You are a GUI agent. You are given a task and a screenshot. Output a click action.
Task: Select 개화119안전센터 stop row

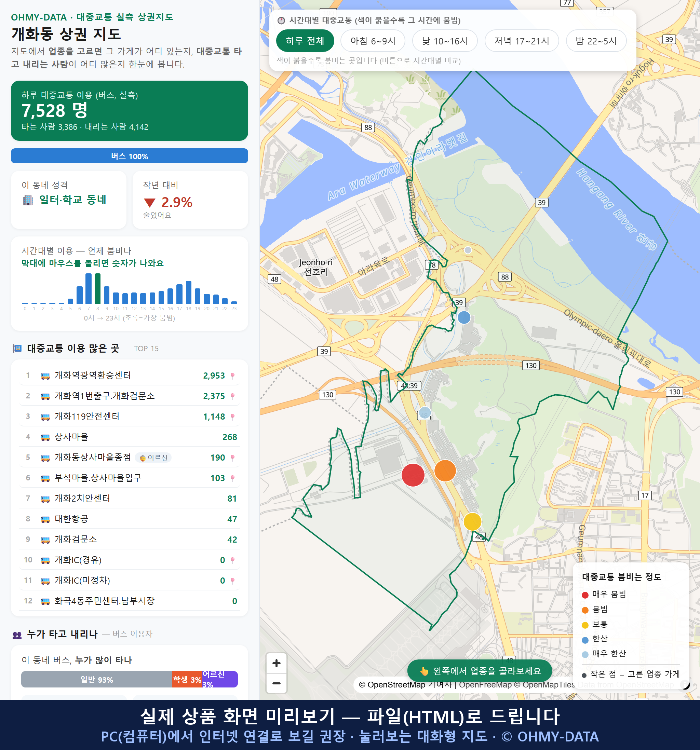click(130, 417)
